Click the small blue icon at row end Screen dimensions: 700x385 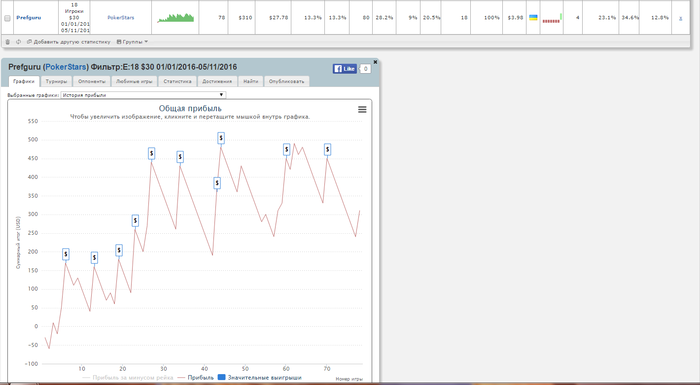click(680, 18)
